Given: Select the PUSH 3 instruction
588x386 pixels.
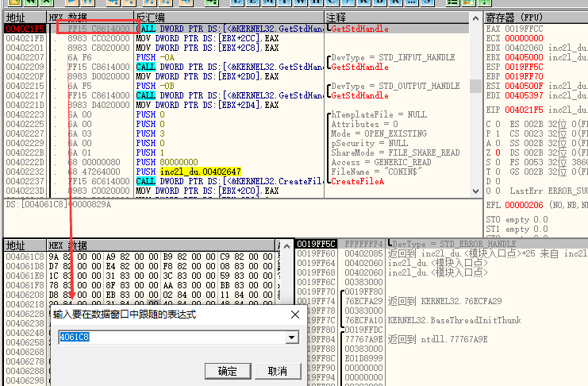Looking at the screenshot, I should [x=151, y=133].
